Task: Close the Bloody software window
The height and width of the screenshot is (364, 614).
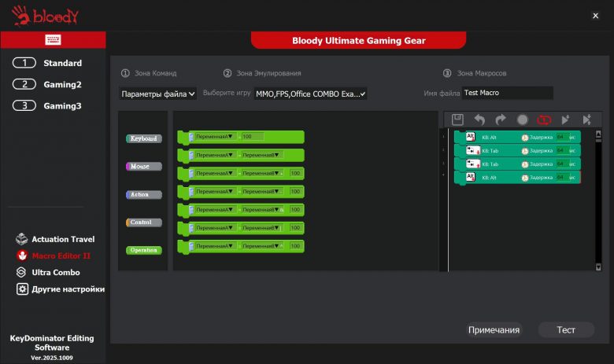Action: click(x=595, y=16)
